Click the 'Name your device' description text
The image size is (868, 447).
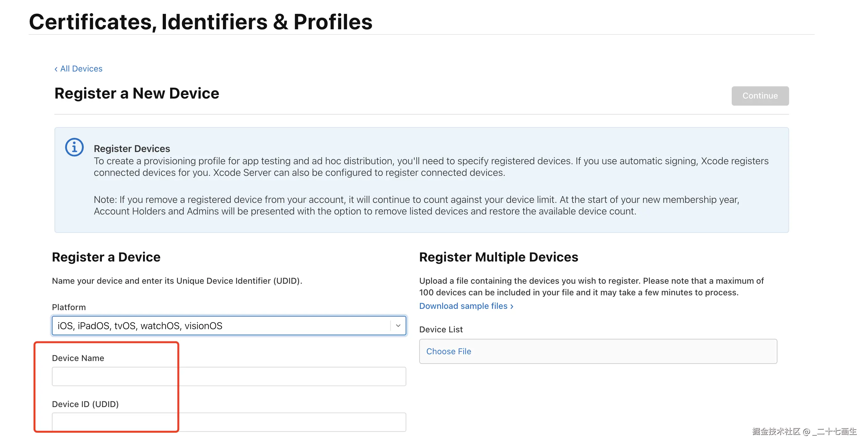[177, 281]
